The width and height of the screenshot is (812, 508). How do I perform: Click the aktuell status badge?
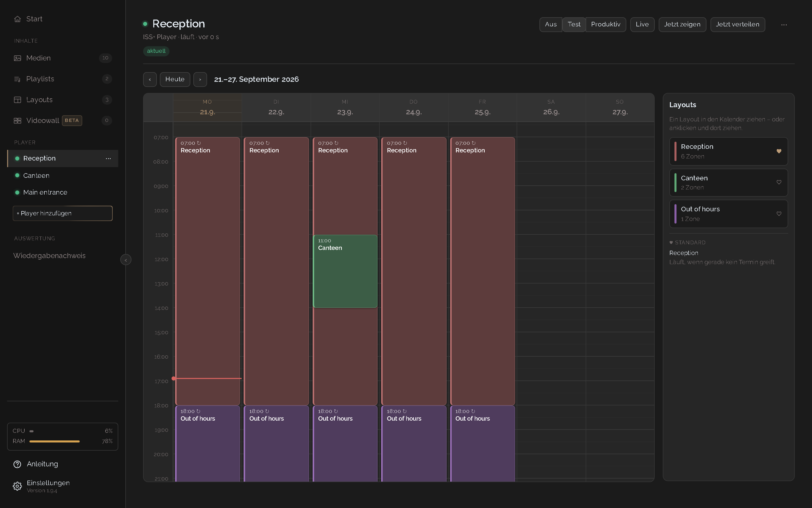coord(156,51)
